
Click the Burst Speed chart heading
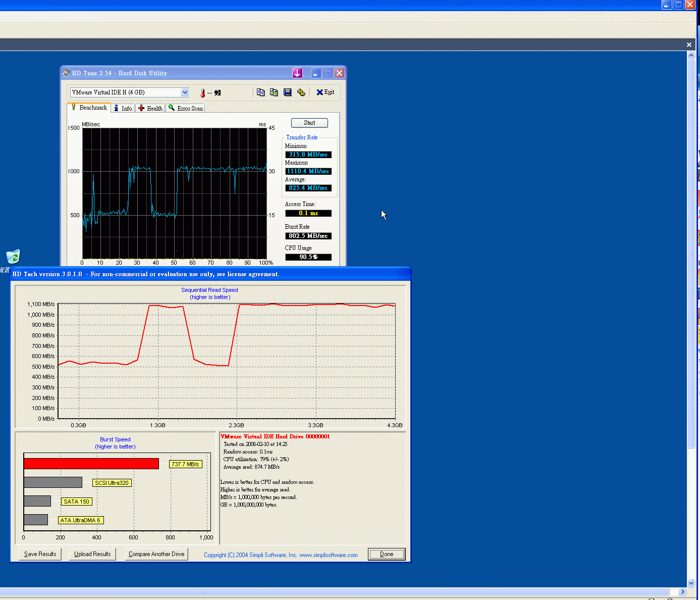click(115, 439)
